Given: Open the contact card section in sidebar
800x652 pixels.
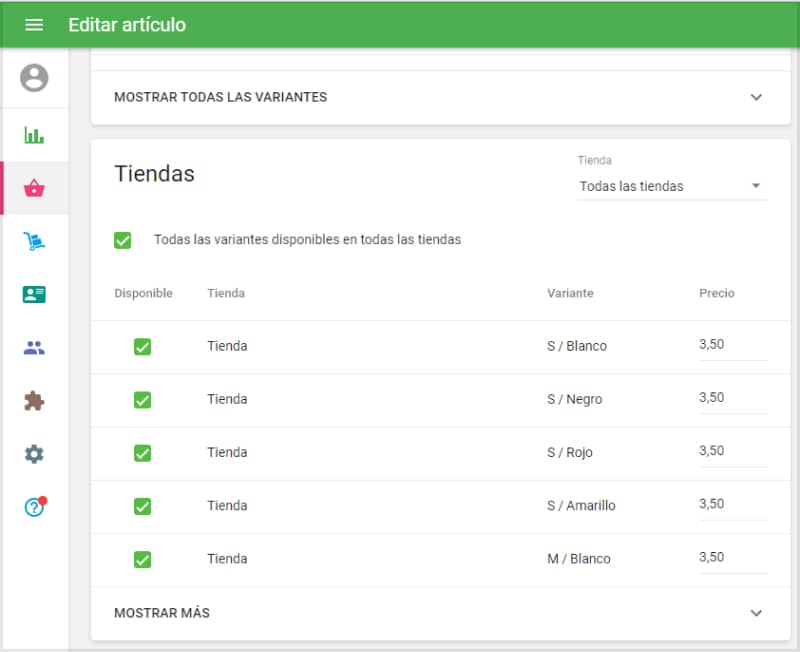Looking at the screenshot, I should coord(35,293).
